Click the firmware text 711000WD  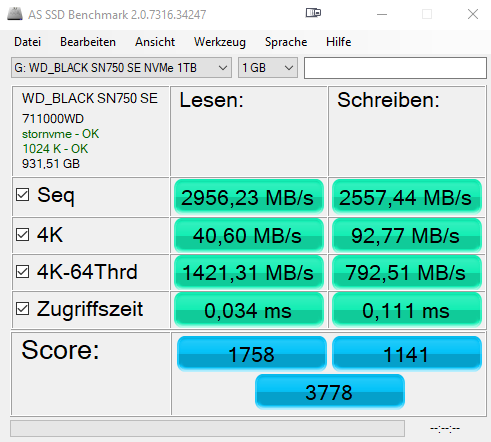pos(53,119)
